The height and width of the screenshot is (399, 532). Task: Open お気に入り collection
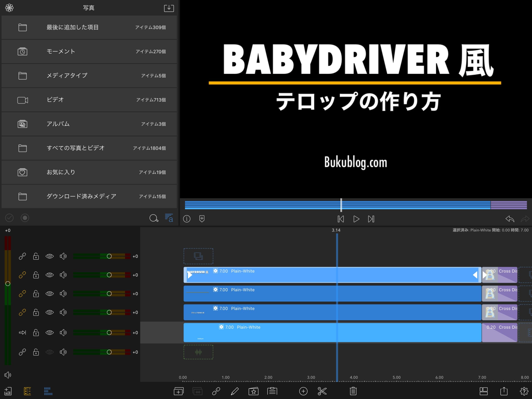click(x=89, y=172)
